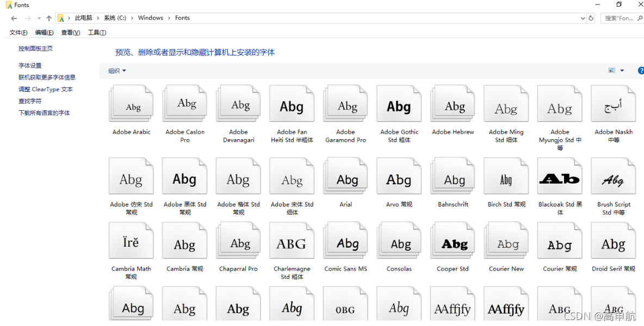Select the Charlemagne Std font icon
Viewport: 644px width, 326px height.
coord(292,240)
